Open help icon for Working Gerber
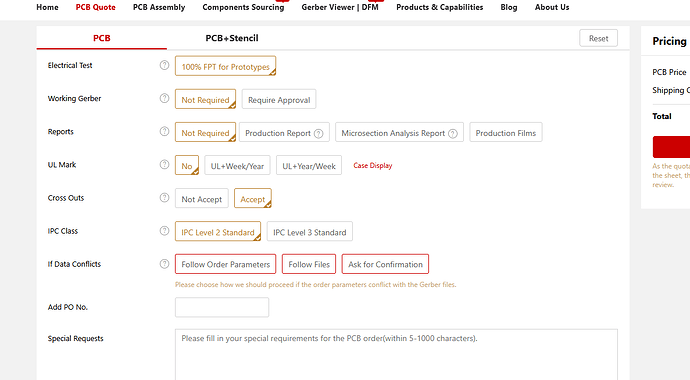The image size is (690, 380). (164, 98)
